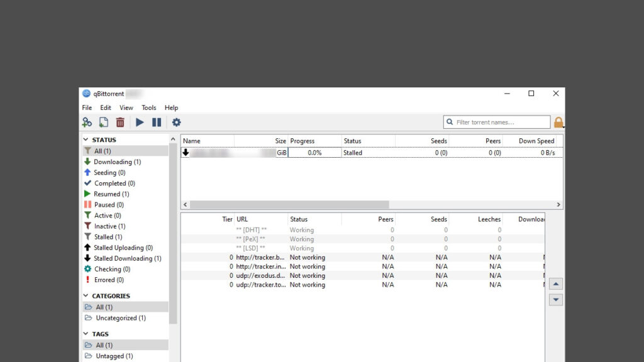
Task: Click inside the Filter torrent names field
Action: pyautogui.click(x=497, y=121)
